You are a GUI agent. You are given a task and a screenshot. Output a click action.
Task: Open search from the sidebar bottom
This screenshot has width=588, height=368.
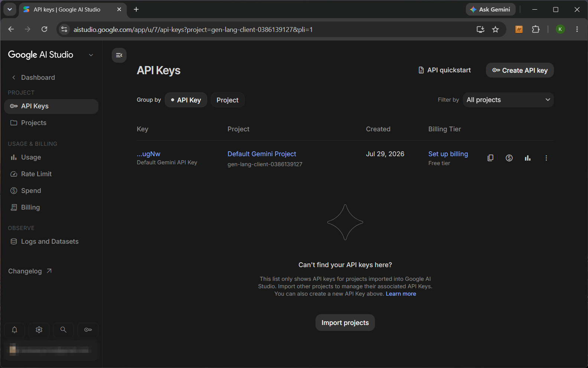63,330
